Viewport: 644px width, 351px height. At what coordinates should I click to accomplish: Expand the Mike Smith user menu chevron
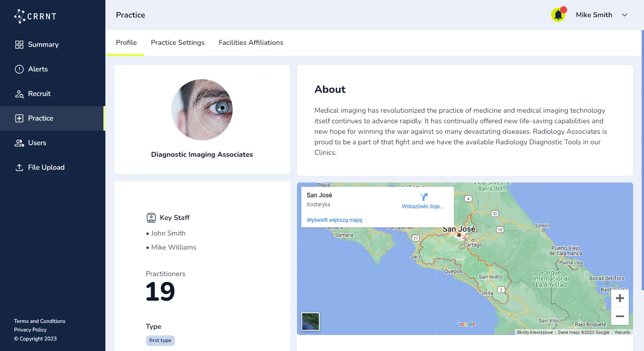[624, 15]
